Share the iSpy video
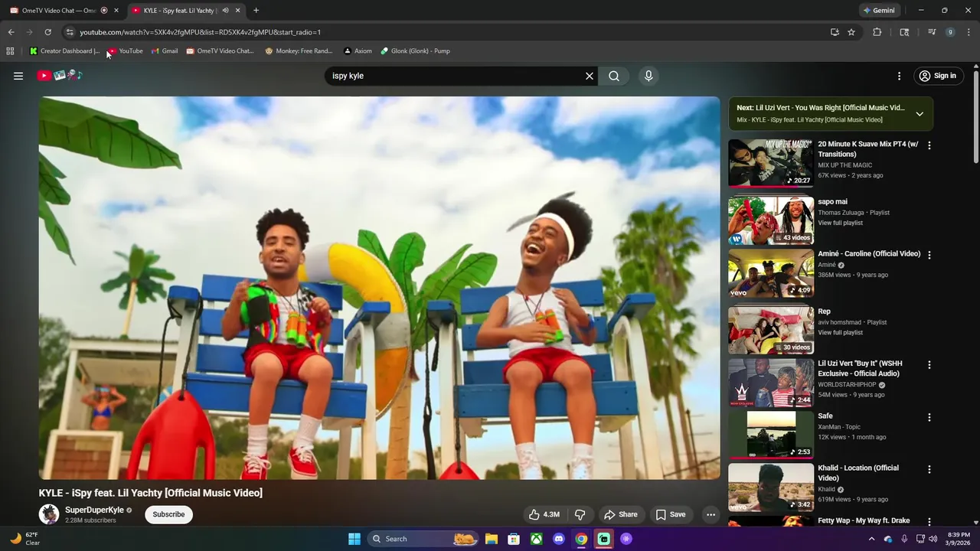The height and width of the screenshot is (551, 980). click(x=620, y=514)
